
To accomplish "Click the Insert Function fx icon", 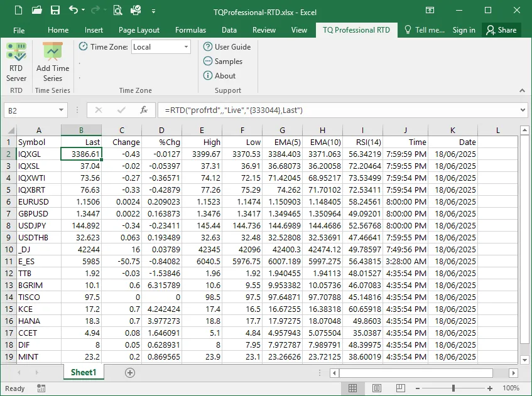I will click(143, 110).
